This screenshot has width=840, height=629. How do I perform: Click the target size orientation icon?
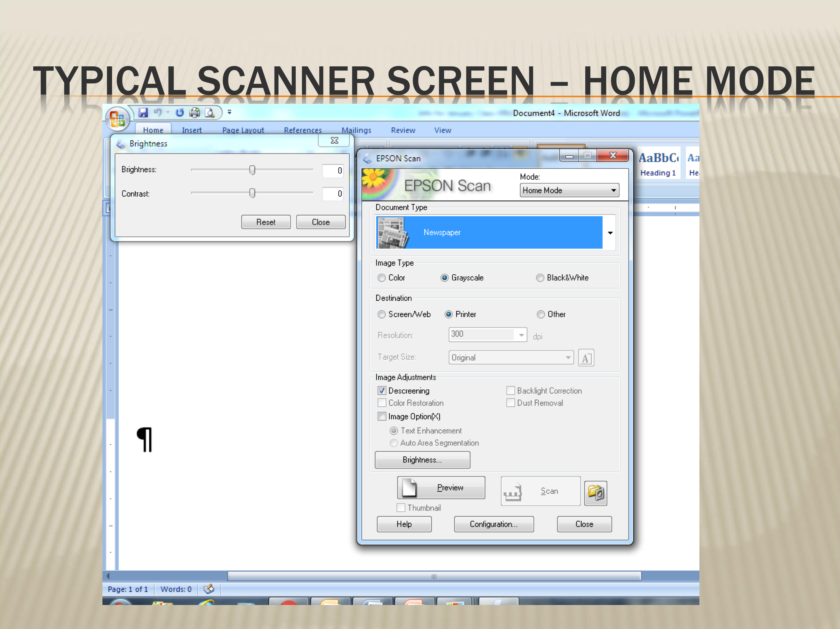586,358
